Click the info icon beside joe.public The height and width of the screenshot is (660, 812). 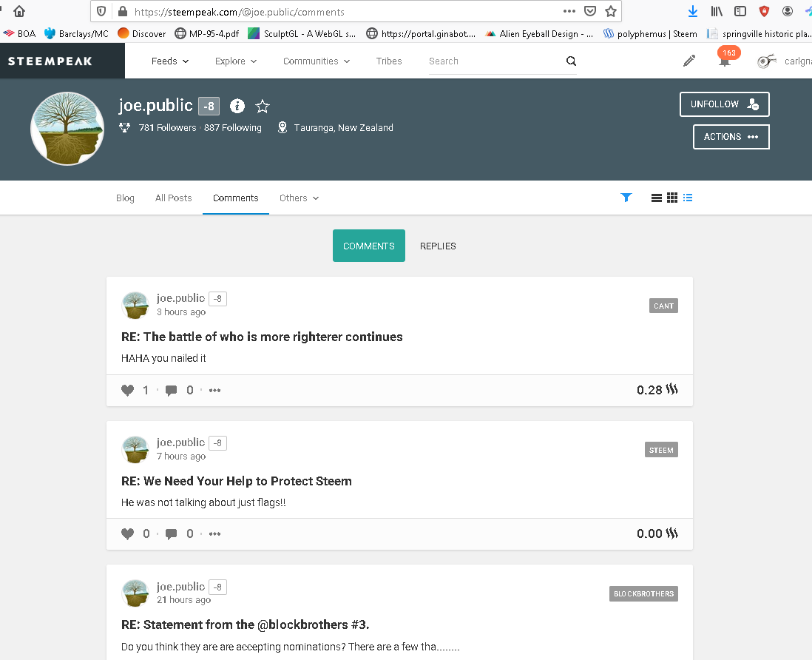coord(237,106)
